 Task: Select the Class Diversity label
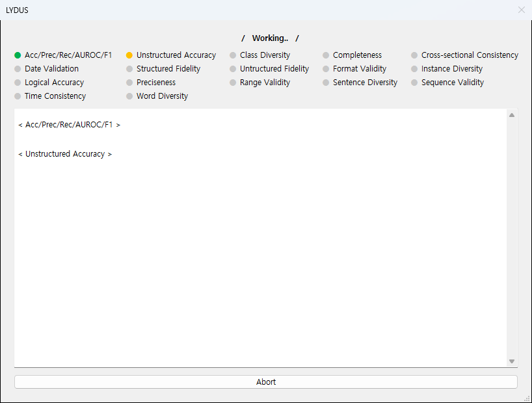pyautogui.click(x=265, y=55)
